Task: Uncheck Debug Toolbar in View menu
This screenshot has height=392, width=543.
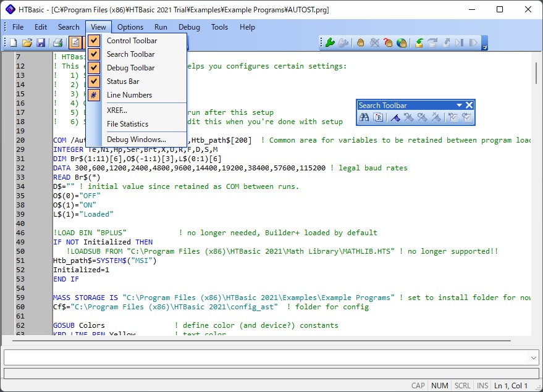Action: click(x=137, y=68)
